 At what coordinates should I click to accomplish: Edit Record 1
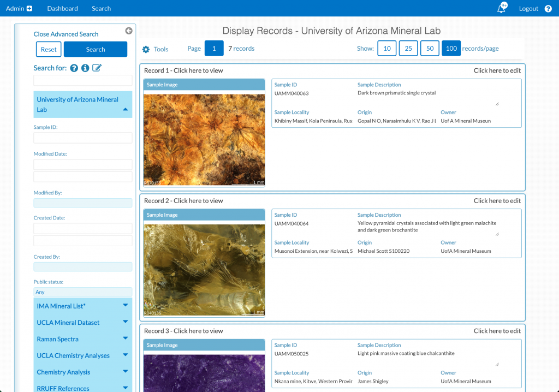pyautogui.click(x=497, y=70)
